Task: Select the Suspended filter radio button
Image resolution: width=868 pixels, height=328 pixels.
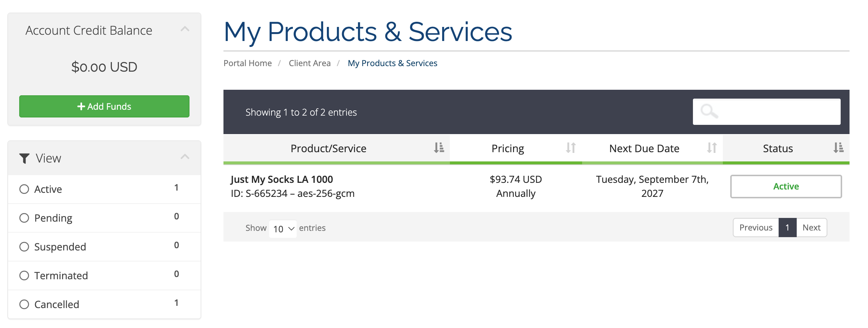Action: click(x=24, y=247)
